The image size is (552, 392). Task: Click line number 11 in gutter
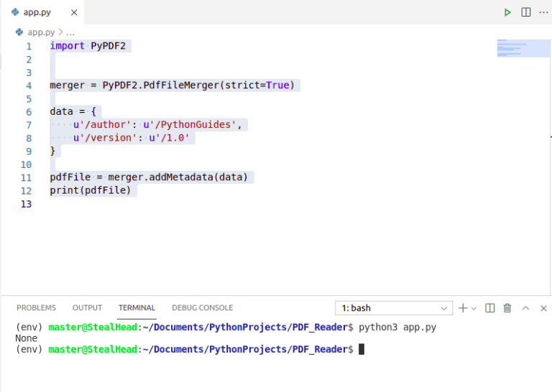click(26, 178)
